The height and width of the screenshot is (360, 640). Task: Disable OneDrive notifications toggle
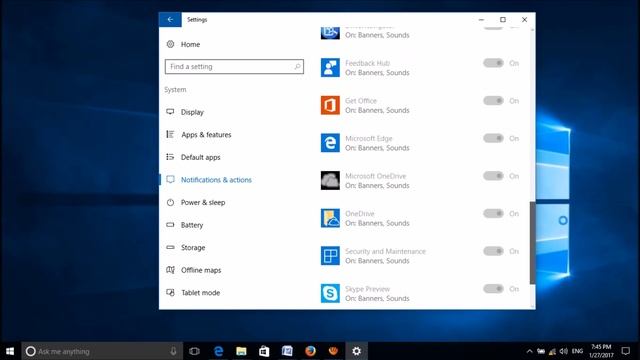coord(493,213)
